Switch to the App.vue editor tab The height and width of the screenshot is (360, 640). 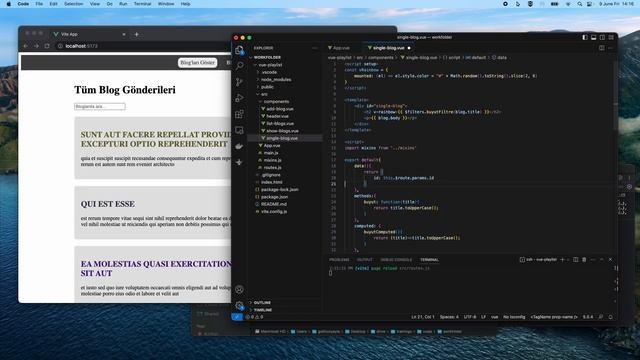tap(341, 48)
